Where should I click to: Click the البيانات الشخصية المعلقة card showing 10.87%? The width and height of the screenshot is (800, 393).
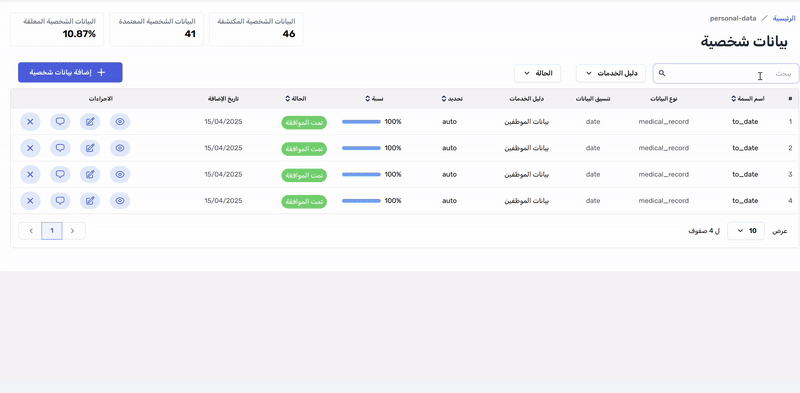[57, 29]
